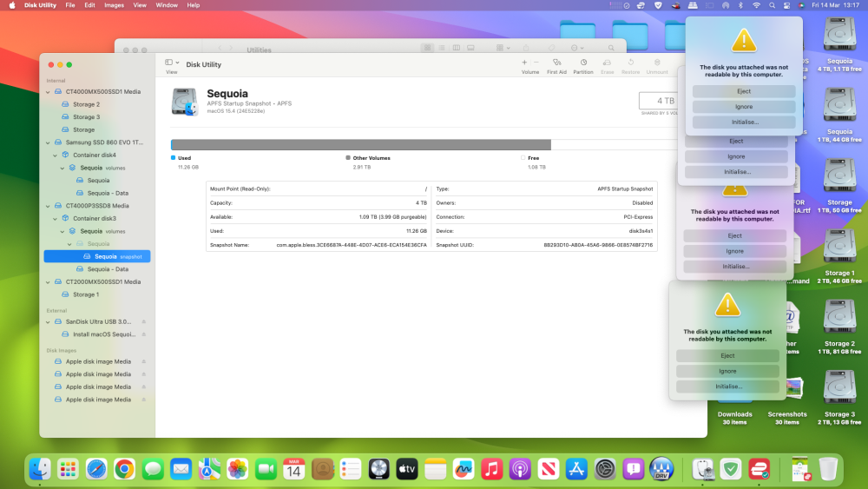Open the Trash in the Dock
868x489 pixels.
point(828,470)
